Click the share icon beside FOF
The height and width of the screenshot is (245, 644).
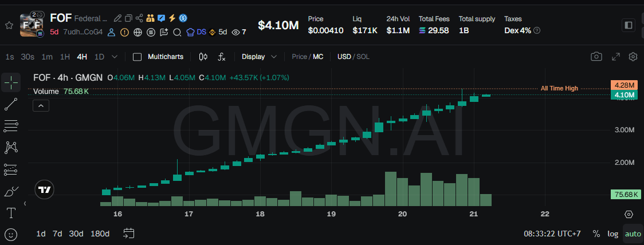[139, 18]
